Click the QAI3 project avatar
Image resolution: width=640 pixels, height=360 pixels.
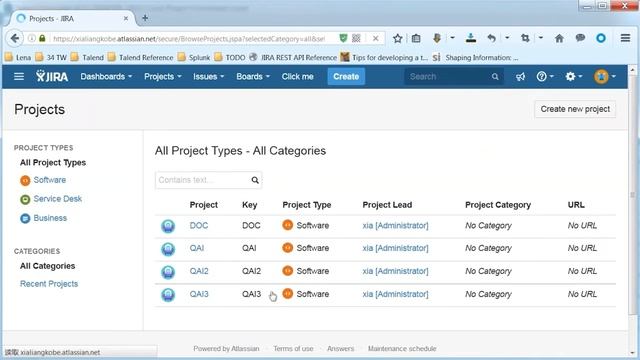(168, 294)
